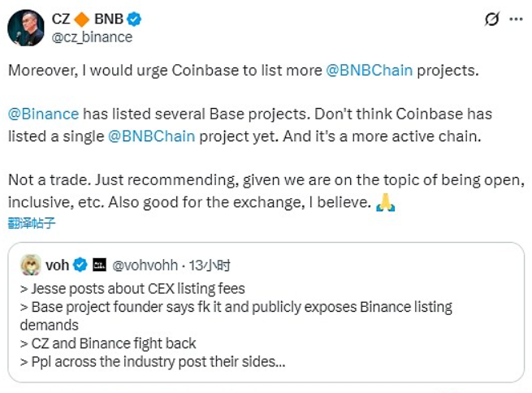Click the "CZ" display name
The width and height of the screenshot is (532, 393).
(61, 19)
